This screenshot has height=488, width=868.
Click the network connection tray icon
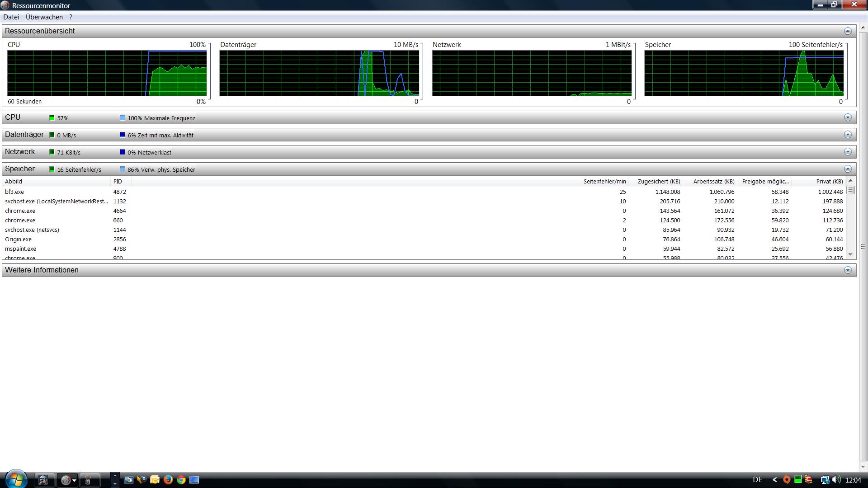tap(825, 480)
